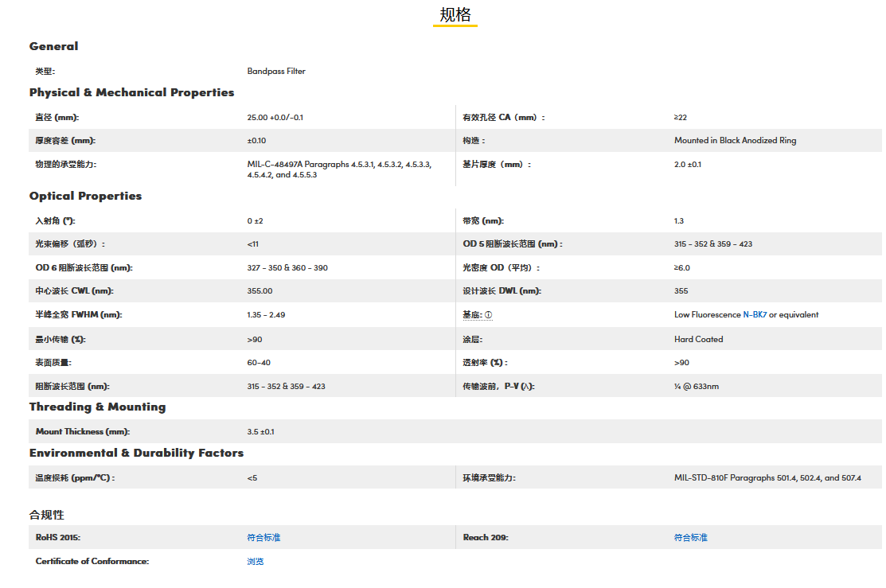Click the Mount Thickness (mm) label
886x588 pixels.
[x=82, y=432]
